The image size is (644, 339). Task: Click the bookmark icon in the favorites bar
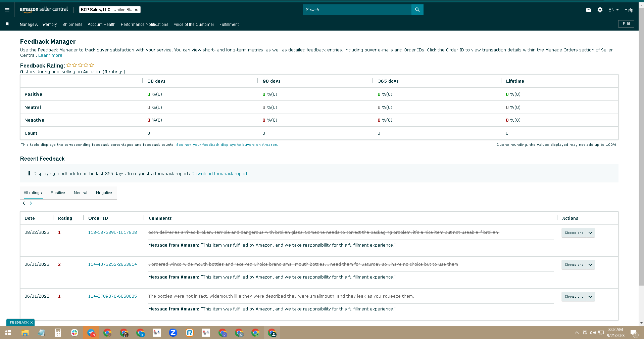pyautogui.click(x=7, y=24)
